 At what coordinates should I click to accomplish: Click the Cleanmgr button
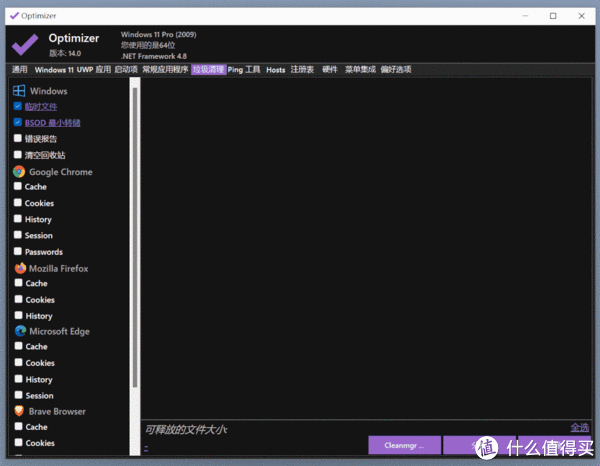click(404, 445)
